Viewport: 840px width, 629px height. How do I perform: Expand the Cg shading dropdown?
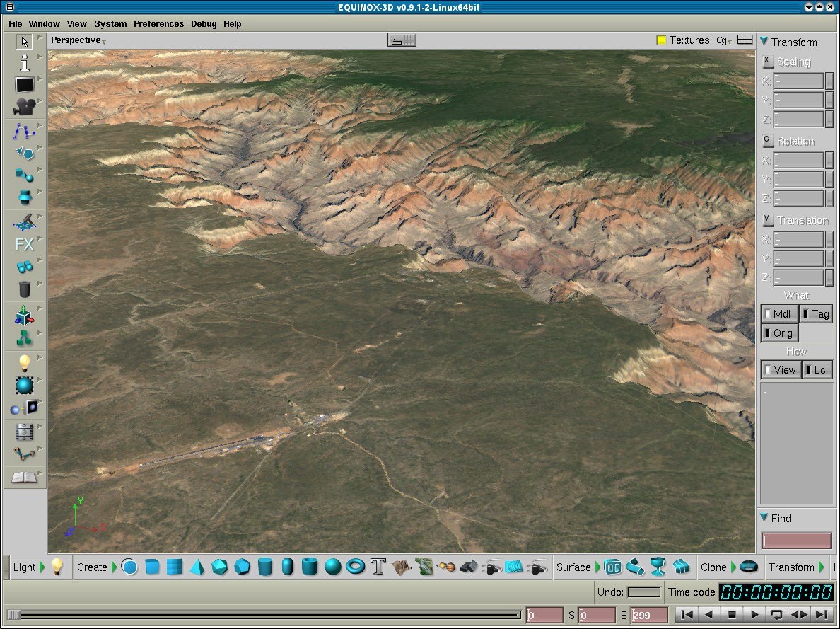pyautogui.click(x=723, y=40)
